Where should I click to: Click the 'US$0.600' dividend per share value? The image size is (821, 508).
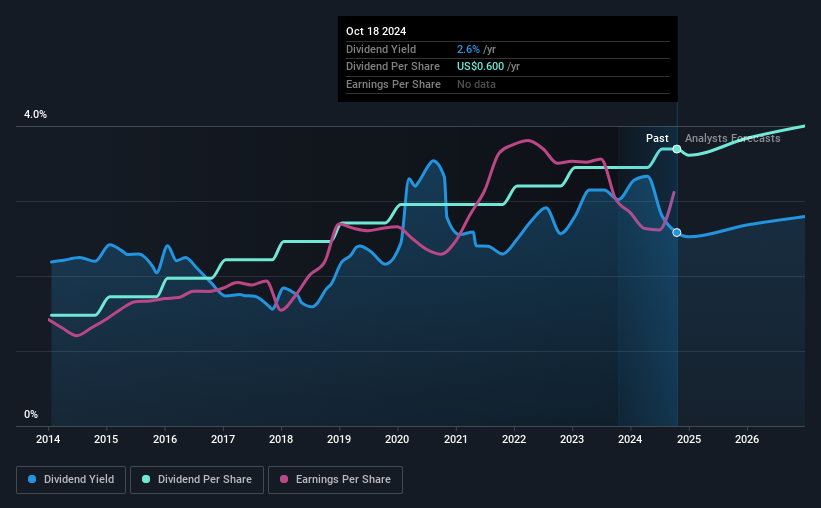pyautogui.click(x=480, y=67)
